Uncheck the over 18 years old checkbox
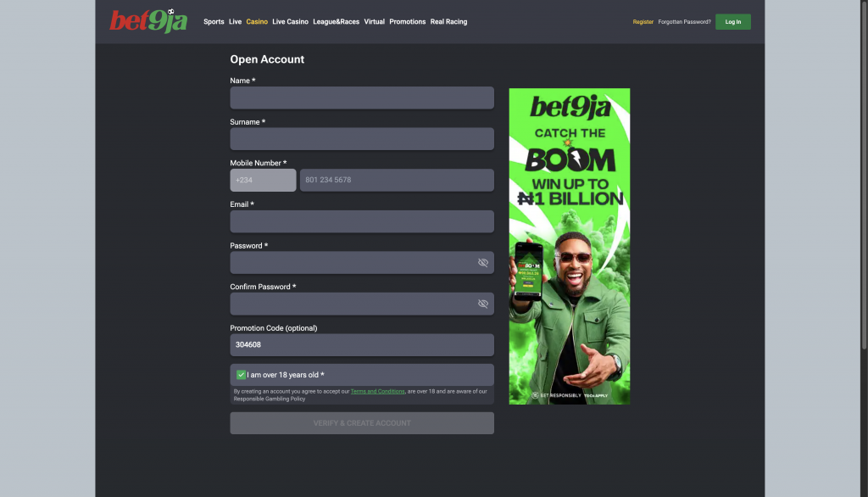Image resolution: width=868 pixels, height=497 pixels. (241, 375)
